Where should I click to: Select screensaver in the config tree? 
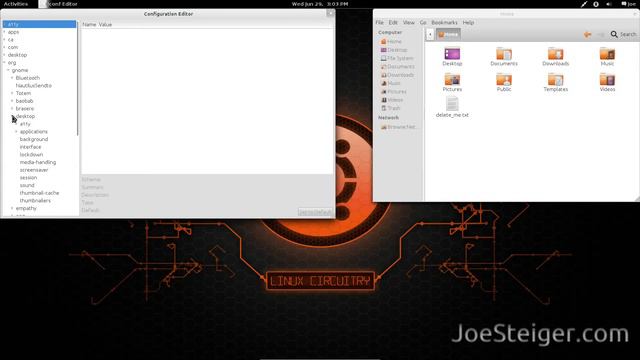(34, 170)
